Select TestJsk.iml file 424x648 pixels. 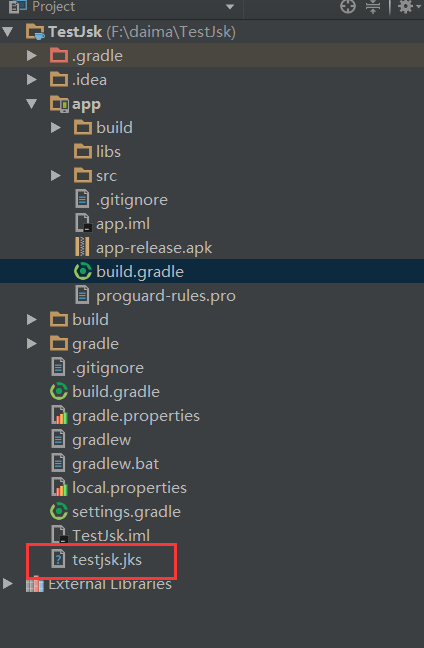111,535
